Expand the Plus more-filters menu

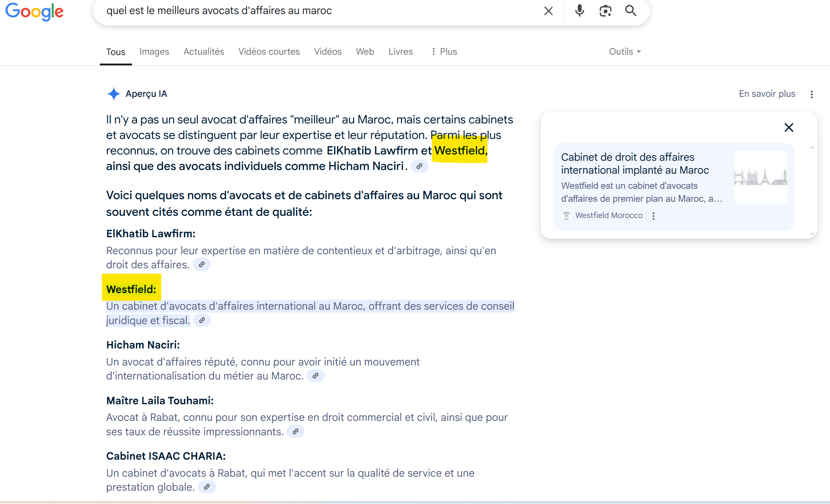pyautogui.click(x=444, y=52)
